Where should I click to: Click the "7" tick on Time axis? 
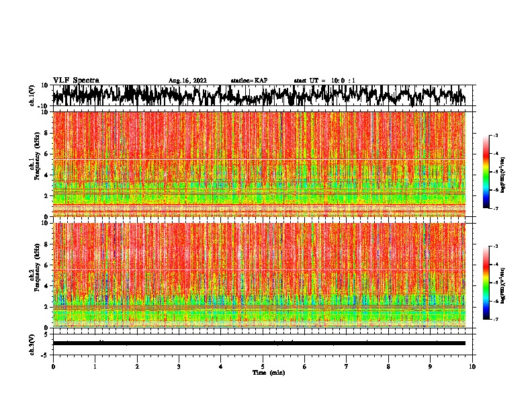pyautogui.click(x=347, y=367)
